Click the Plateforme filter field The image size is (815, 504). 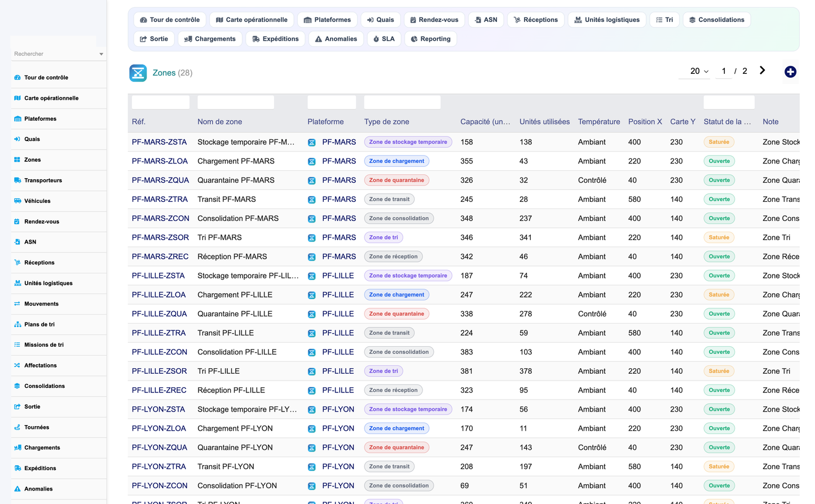coord(332,102)
